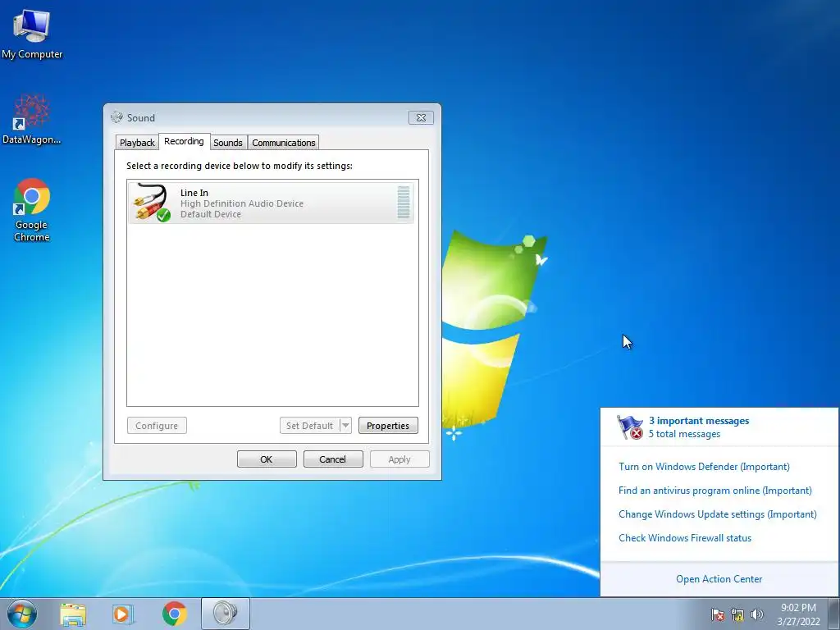Open Chrome from the taskbar
Viewport: 840px width, 630px height.
pos(174,614)
